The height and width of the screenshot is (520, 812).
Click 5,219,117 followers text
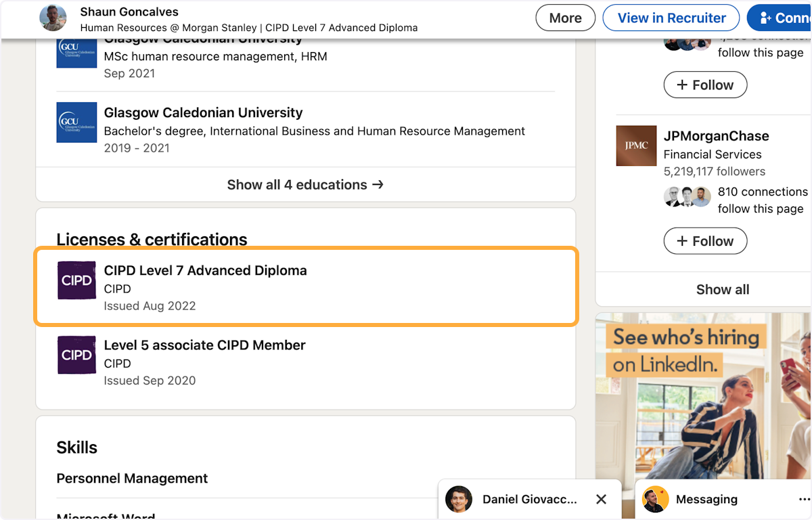pos(715,171)
